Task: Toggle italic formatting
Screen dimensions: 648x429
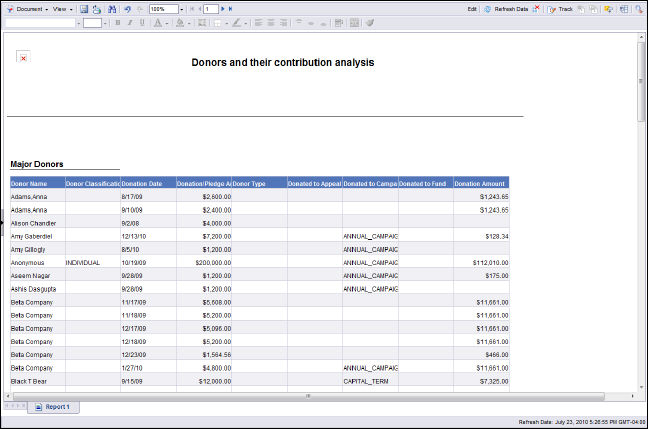Action: 129,22
